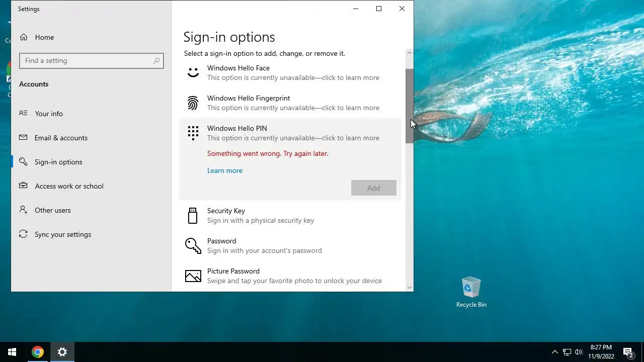
Task: Click 'Sign in with a physical security key' text
Action: click(261, 220)
